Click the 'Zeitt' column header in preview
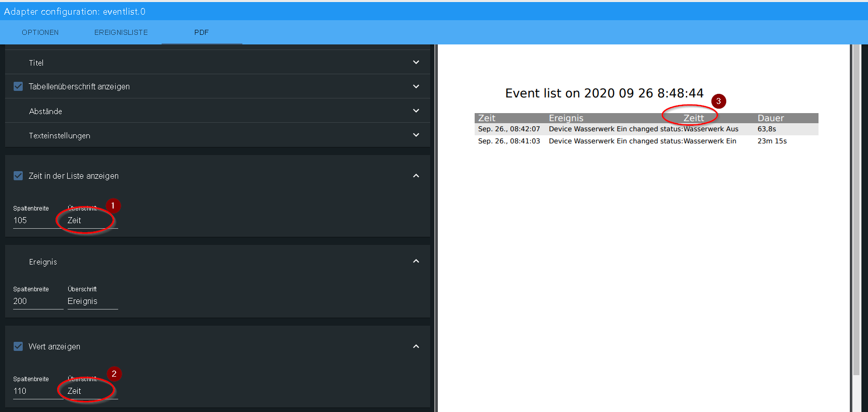Image resolution: width=868 pixels, height=412 pixels. [x=694, y=118]
